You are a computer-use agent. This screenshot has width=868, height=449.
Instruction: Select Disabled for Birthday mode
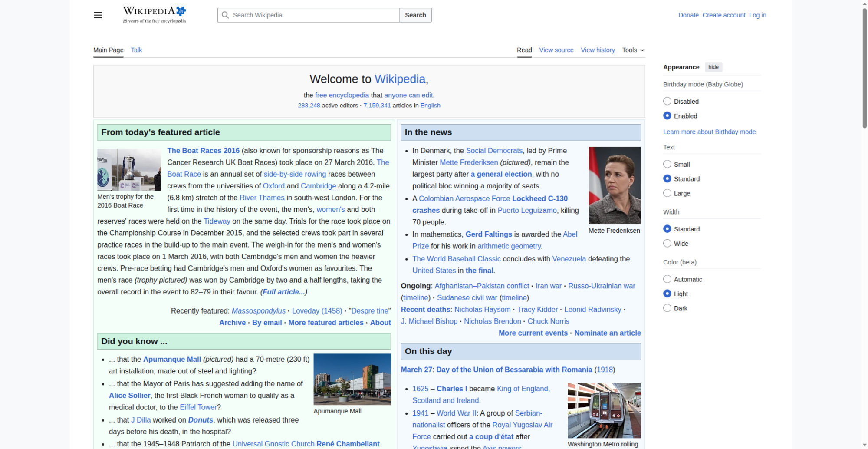point(667,101)
